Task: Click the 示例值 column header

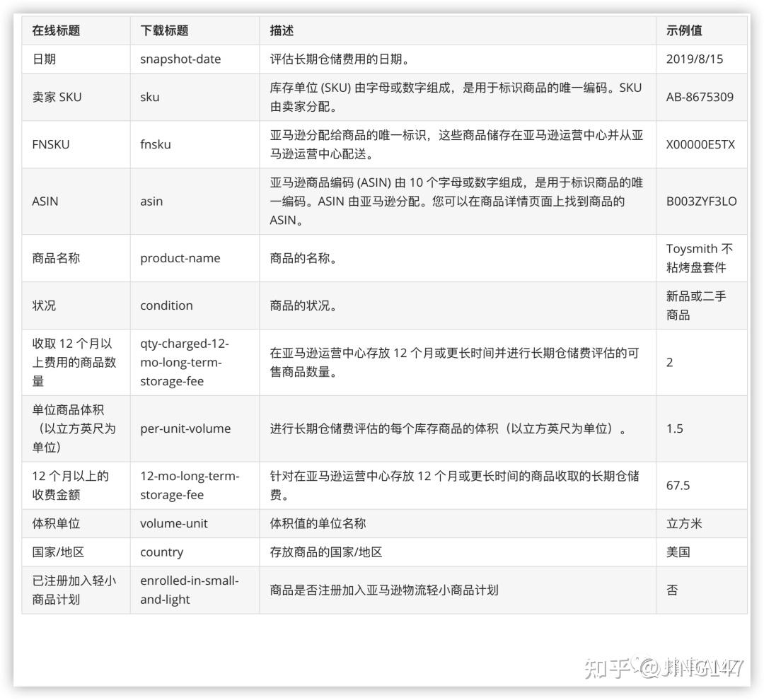Action: click(683, 30)
